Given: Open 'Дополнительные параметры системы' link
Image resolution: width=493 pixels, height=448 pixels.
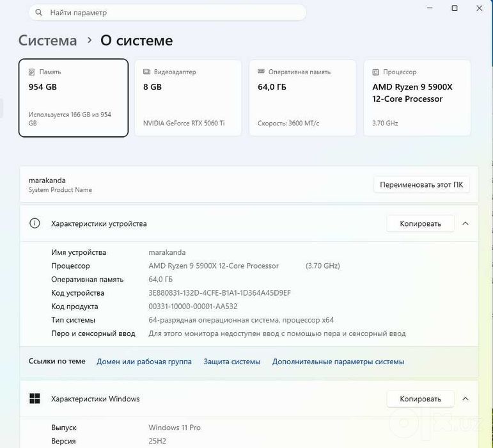Looking at the screenshot, I should (x=338, y=362).
